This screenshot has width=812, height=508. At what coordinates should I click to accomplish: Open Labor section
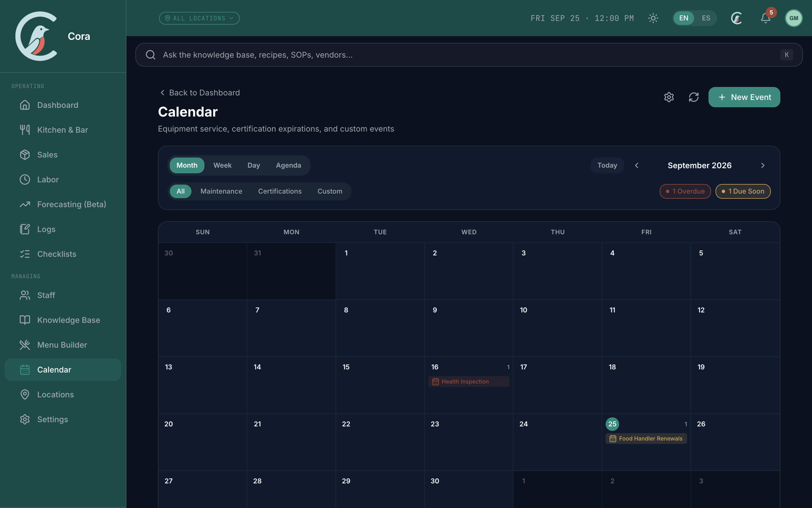tap(63, 179)
